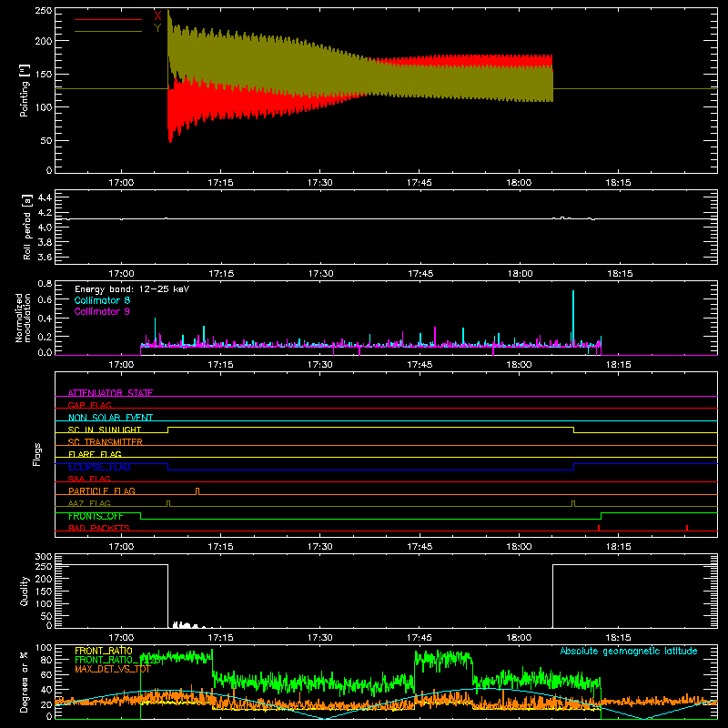Select the BAD_PACKETS flag label
The height and width of the screenshot is (728, 728).
(99, 528)
